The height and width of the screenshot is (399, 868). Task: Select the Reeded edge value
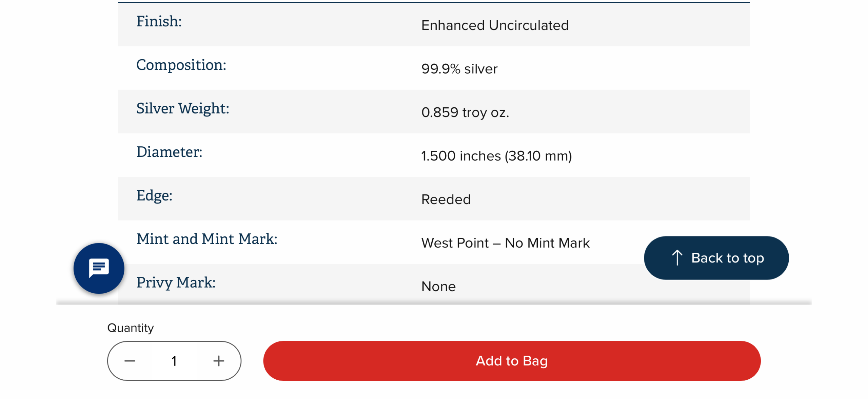click(x=446, y=199)
